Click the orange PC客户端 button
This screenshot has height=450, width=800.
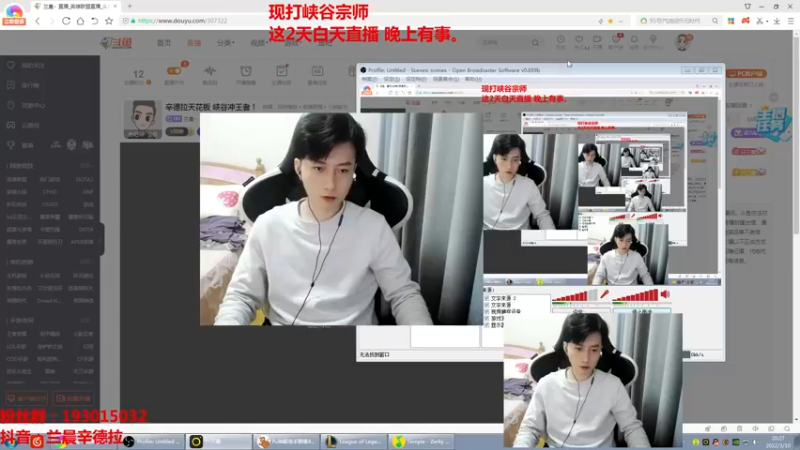pos(746,73)
